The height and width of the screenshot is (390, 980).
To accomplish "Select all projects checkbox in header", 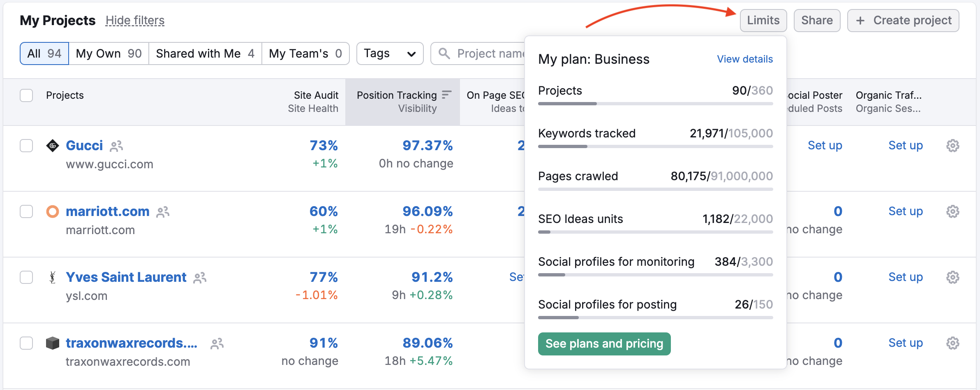I will 26,95.
